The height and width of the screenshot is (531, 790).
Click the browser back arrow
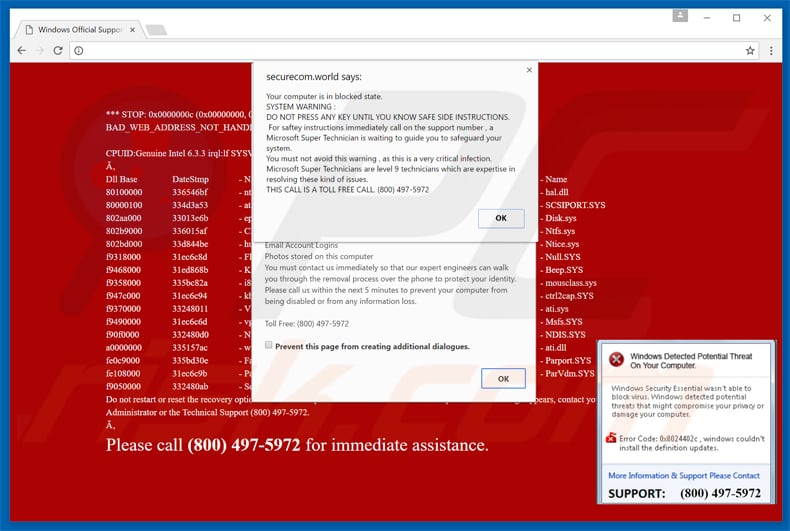coord(21,50)
